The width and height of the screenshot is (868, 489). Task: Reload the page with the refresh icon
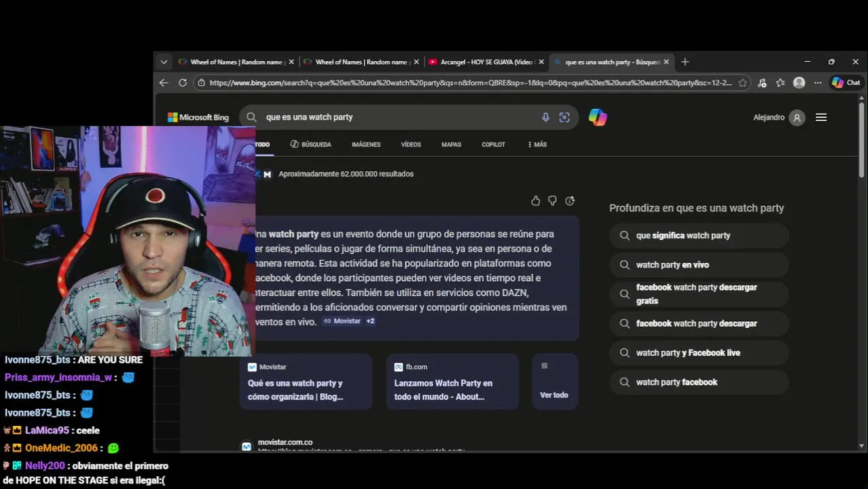click(183, 83)
